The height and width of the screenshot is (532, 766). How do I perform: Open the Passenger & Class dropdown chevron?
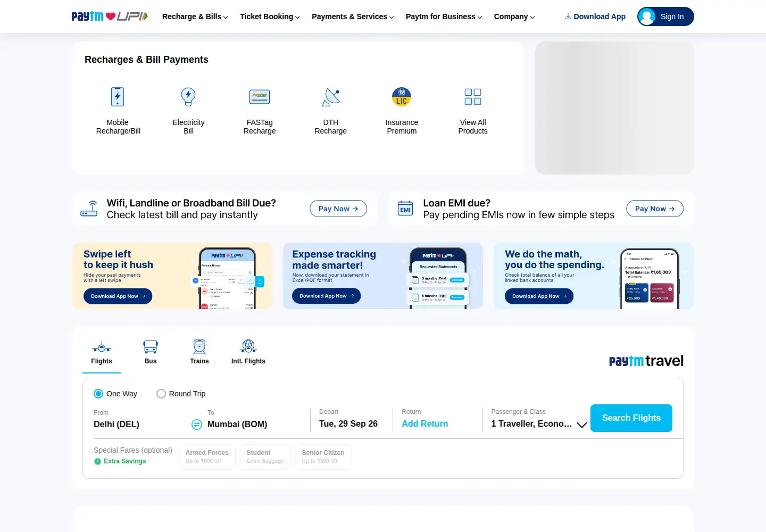point(582,425)
